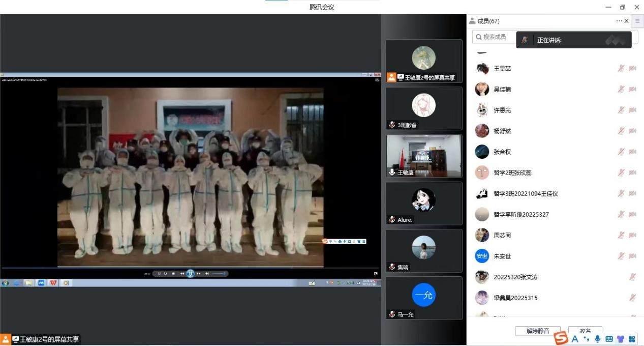644x346 pixels.
Task: Open the members panel more options (…)
Action: pyautogui.click(x=619, y=21)
